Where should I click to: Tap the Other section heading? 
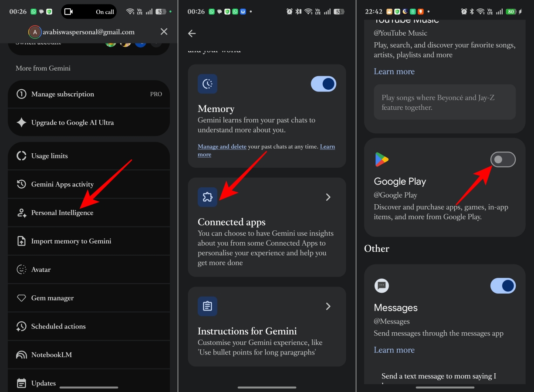[x=377, y=249]
